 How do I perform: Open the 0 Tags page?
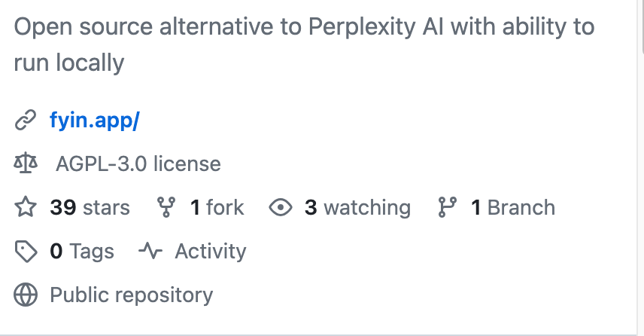tap(82, 252)
